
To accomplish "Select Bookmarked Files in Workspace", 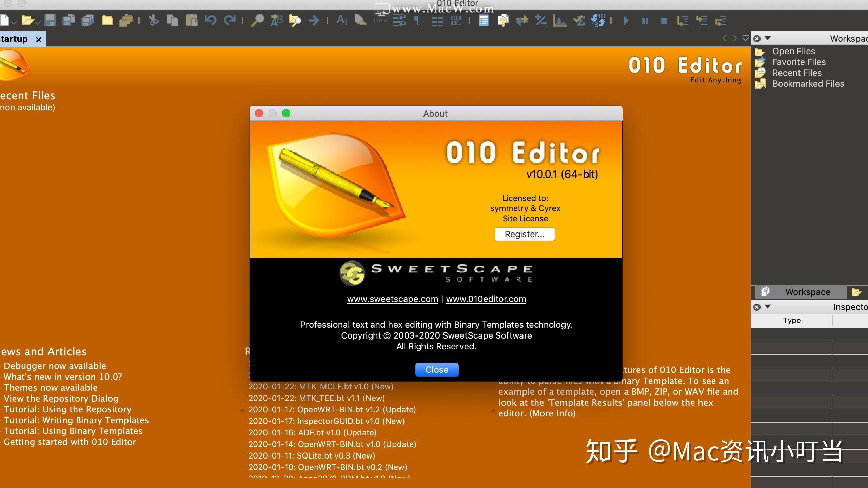I will point(808,84).
